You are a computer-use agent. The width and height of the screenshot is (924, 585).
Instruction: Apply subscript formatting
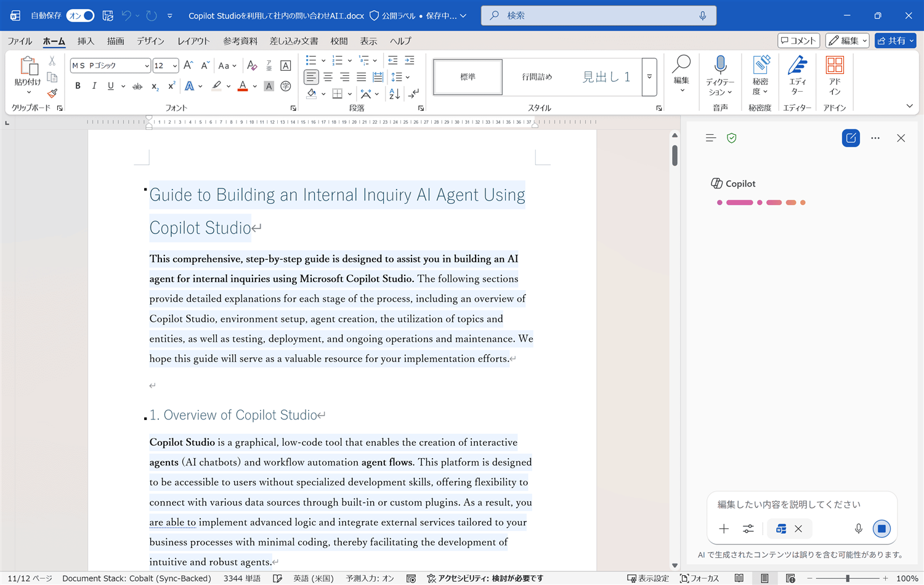coord(155,86)
